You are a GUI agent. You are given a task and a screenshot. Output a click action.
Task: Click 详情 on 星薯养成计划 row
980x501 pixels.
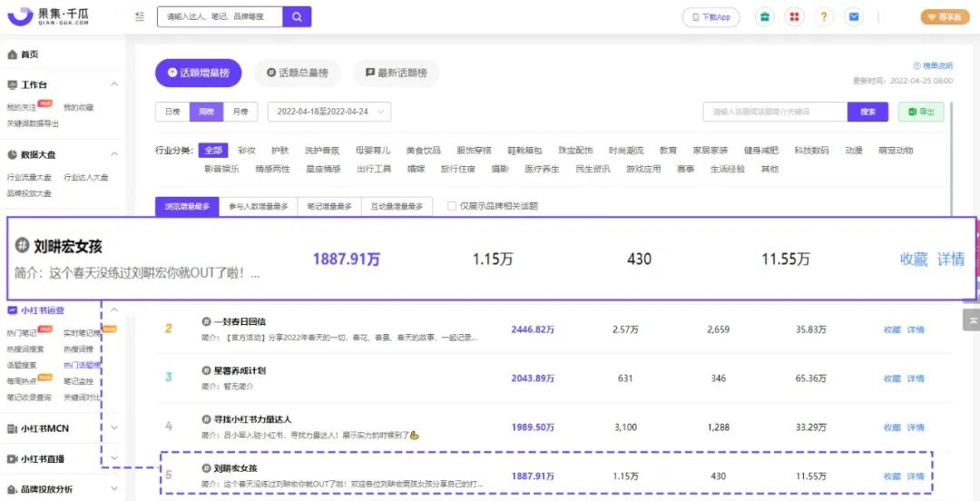(x=916, y=378)
